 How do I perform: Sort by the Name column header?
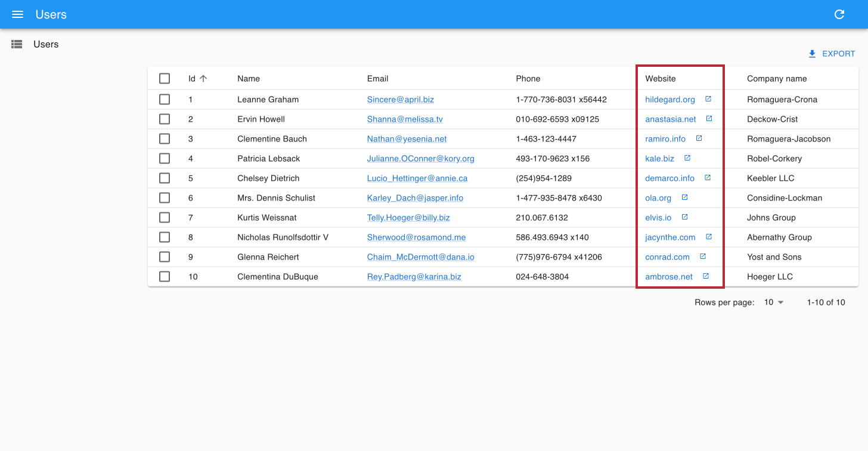(249, 79)
